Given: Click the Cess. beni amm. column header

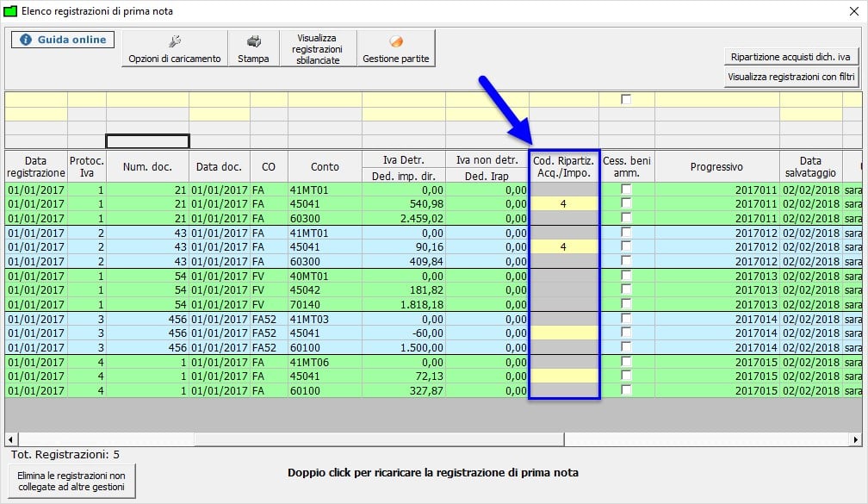Looking at the screenshot, I should [627, 167].
